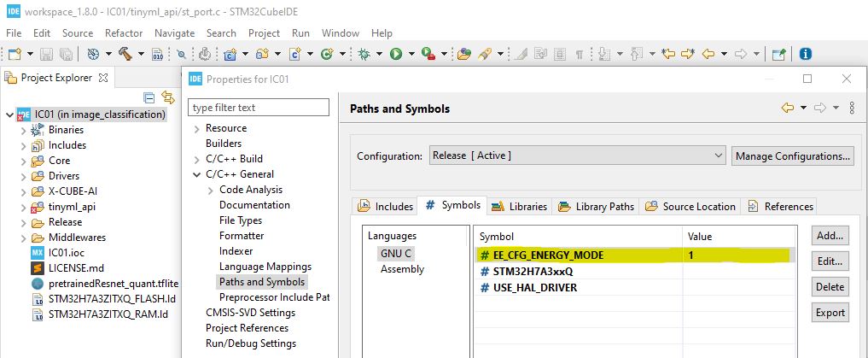The height and width of the screenshot is (358, 868).
Task: Select the Assembly language entry
Action: [402, 269]
